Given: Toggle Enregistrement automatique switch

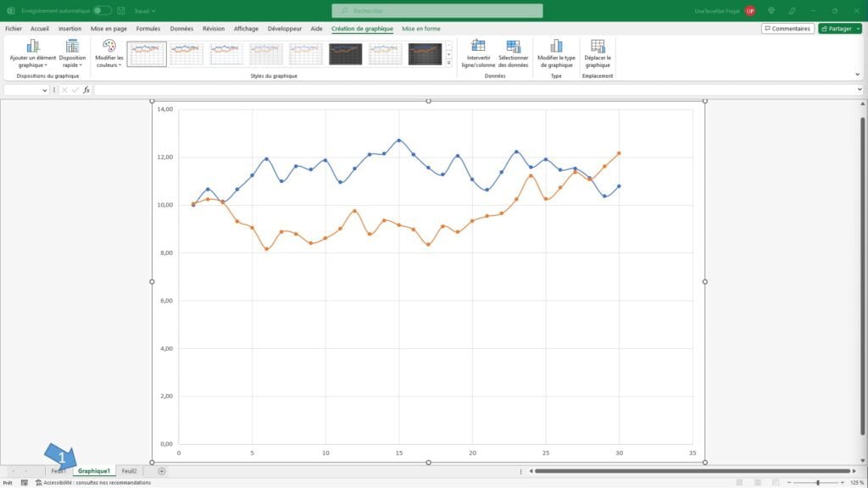Looking at the screenshot, I should 102,11.
